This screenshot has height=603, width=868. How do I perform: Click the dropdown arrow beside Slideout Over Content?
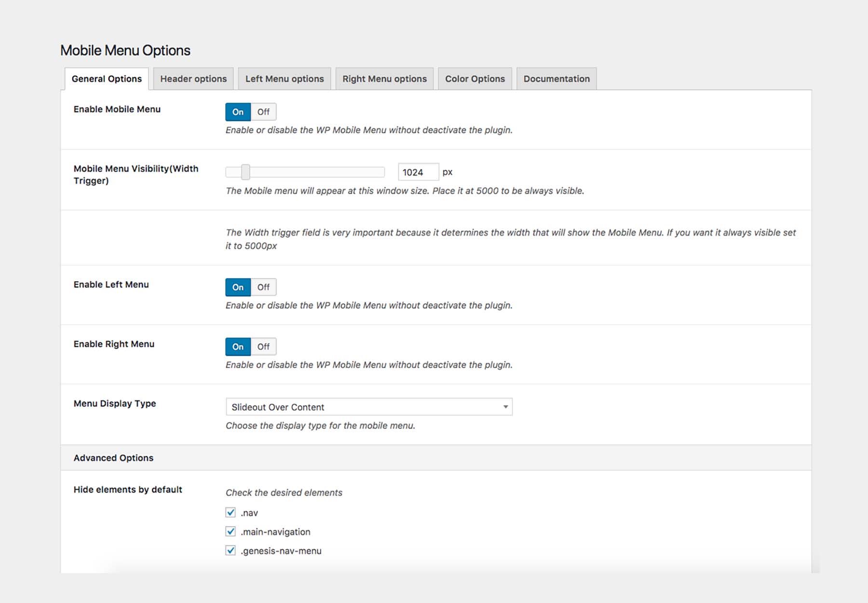click(x=505, y=407)
